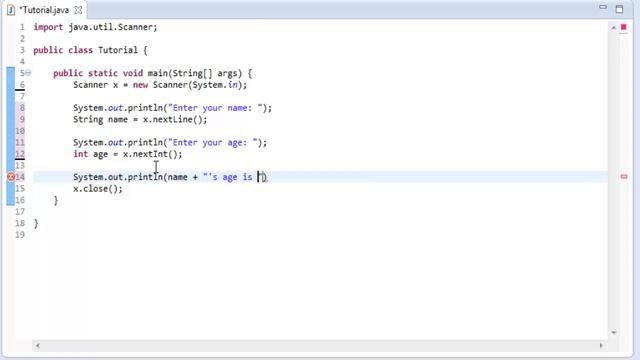Image resolution: width=640 pixels, height=360 pixels.
Task: Click the "Enter your age: " string
Action: coord(213,142)
